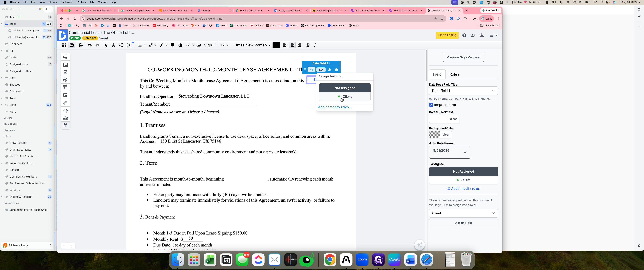Open the Client role assignment dropdown
Screen dimensions: 644x270
463,213
